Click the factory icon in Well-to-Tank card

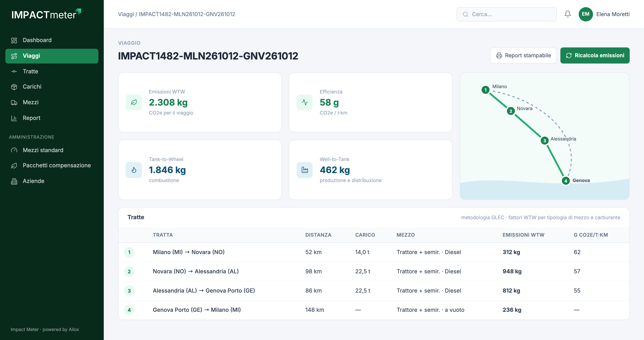(305, 170)
